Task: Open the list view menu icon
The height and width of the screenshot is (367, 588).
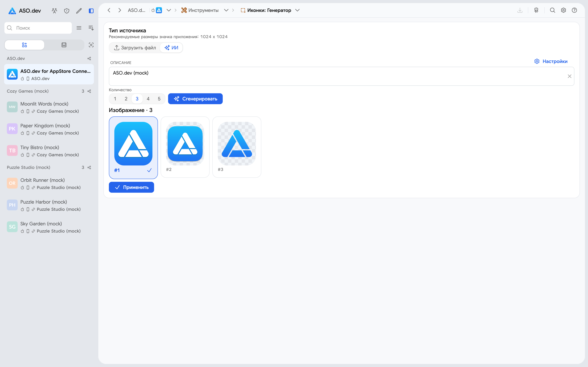Action: (x=79, y=28)
